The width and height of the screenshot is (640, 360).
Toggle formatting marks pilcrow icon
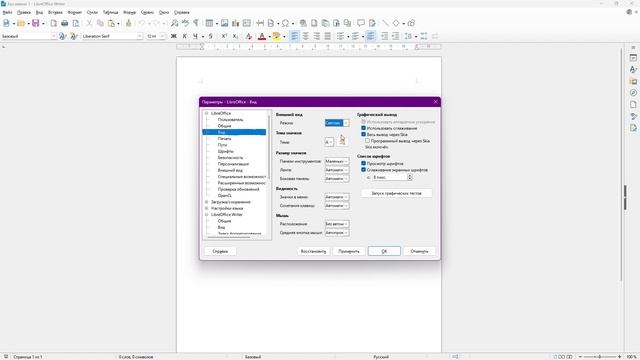click(x=196, y=23)
